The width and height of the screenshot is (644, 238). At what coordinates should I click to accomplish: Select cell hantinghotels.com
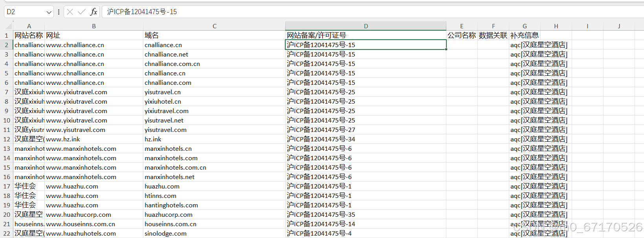tap(215, 205)
